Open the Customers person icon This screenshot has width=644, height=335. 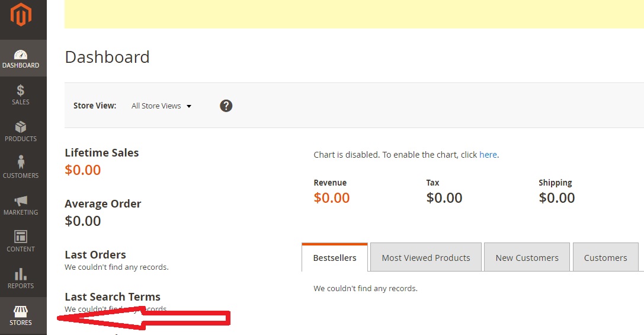point(21,162)
